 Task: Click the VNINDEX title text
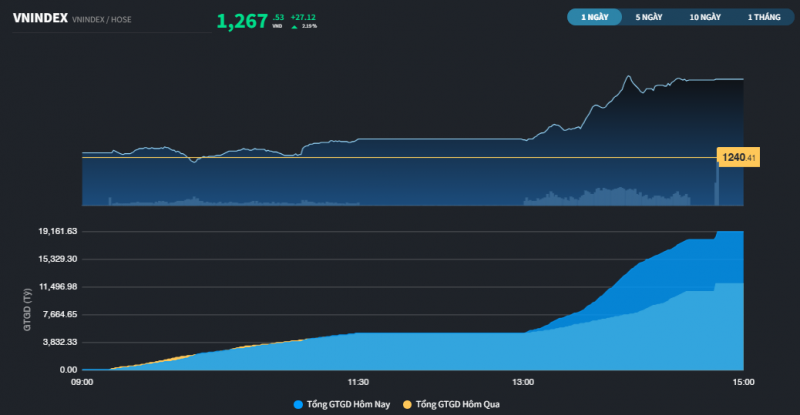40,17
